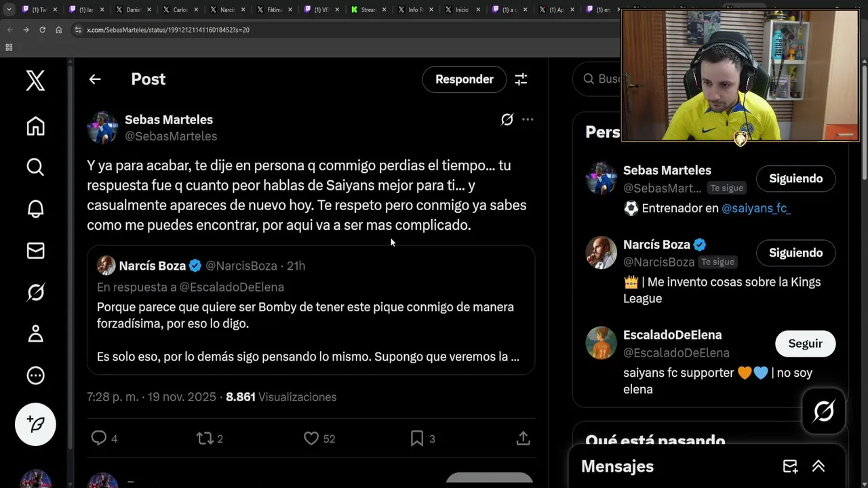Screen dimensions: 868x488
Task: Click the browser home button
Action: pos(58,30)
